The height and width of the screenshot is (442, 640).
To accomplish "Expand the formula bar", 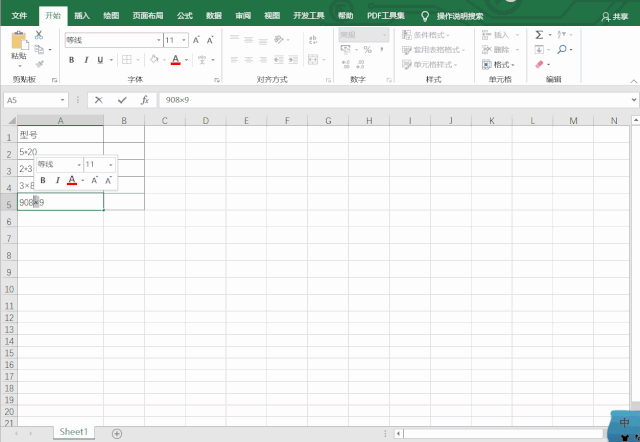I will coord(633,100).
